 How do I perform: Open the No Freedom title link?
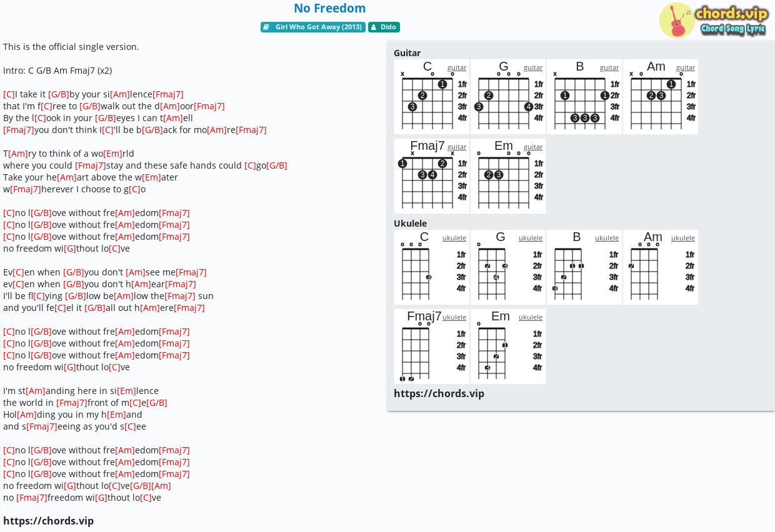pyautogui.click(x=330, y=8)
